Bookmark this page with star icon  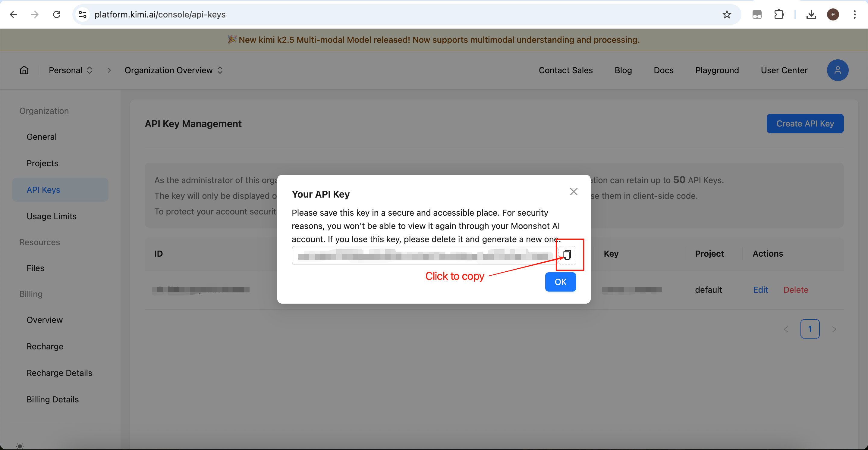coord(726,14)
